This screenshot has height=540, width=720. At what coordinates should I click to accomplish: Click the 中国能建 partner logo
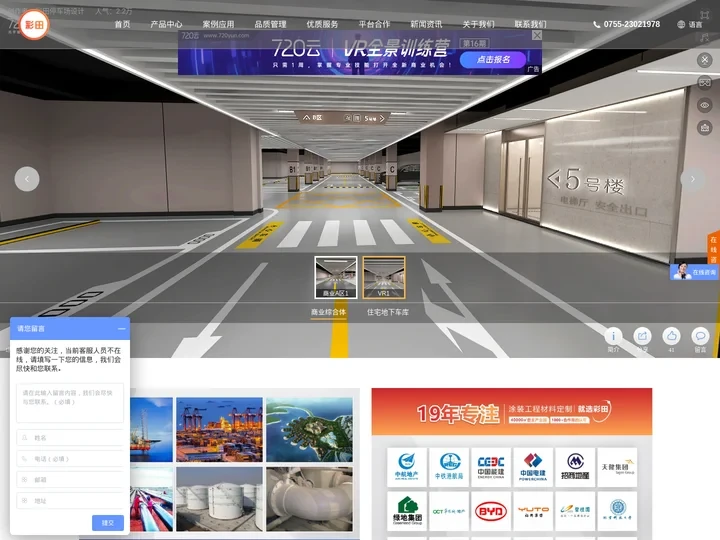491,467
